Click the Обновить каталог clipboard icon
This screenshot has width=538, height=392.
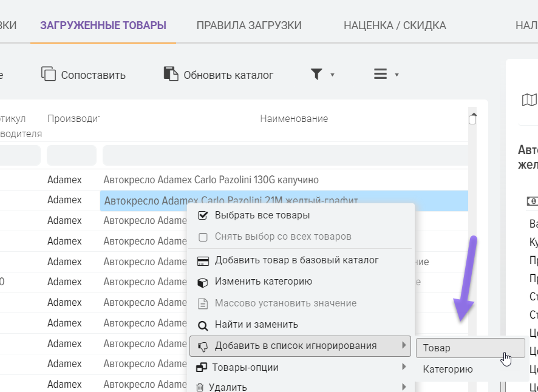click(x=171, y=74)
